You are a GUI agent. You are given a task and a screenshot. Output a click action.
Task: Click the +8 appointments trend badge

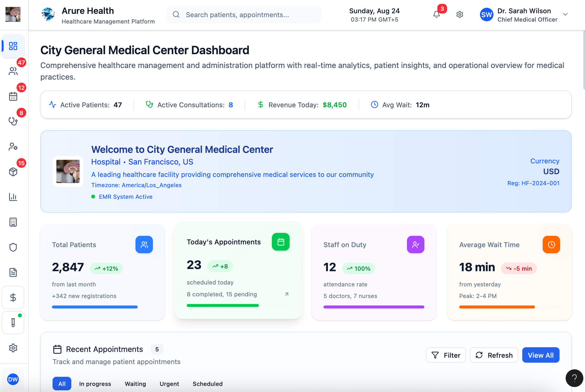tap(220, 266)
